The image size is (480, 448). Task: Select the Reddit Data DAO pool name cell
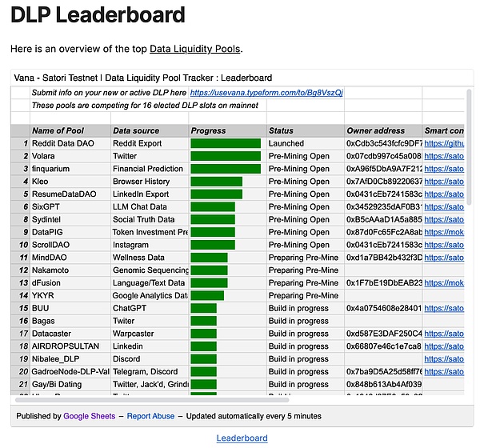pos(70,143)
